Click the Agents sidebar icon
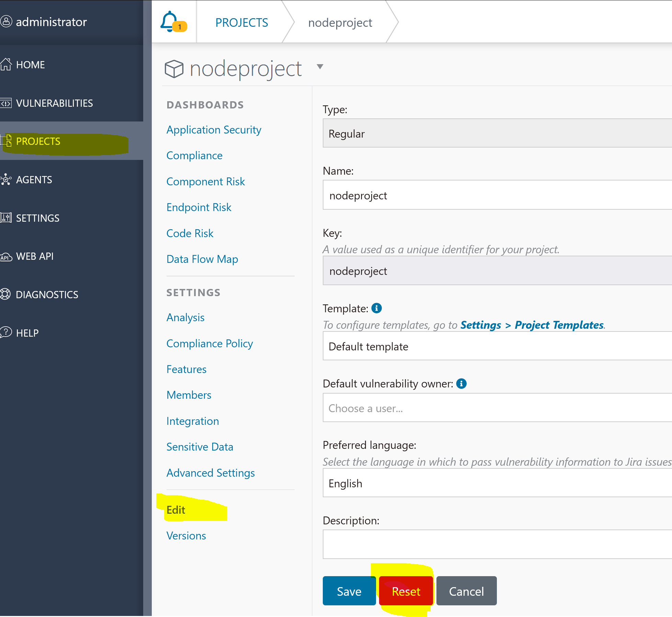This screenshot has width=672, height=617. (x=6, y=179)
